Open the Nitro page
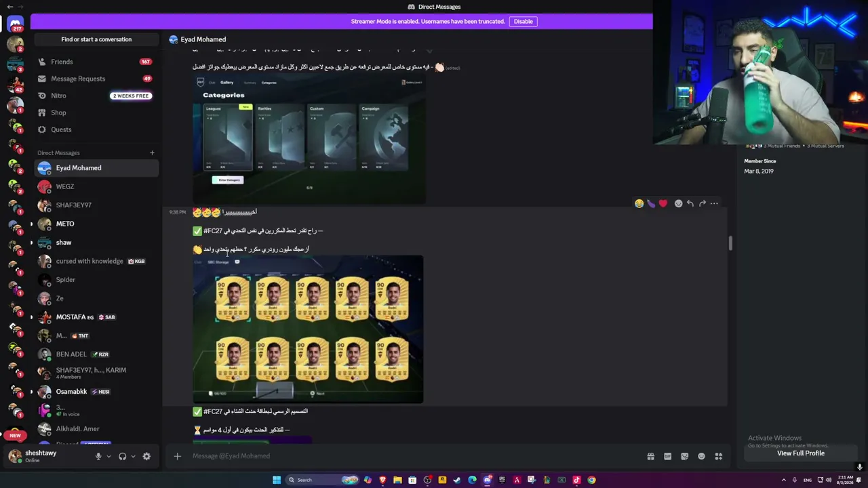This screenshot has width=868, height=488. tap(96, 96)
